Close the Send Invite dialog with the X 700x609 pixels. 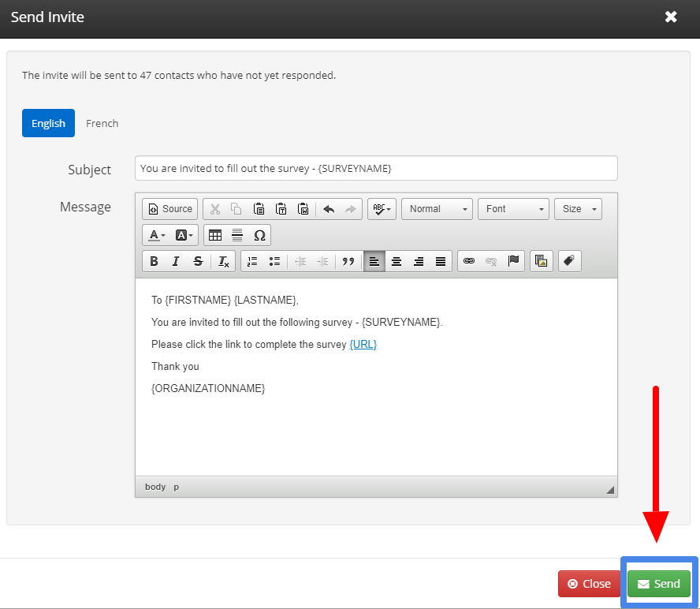tap(671, 17)
